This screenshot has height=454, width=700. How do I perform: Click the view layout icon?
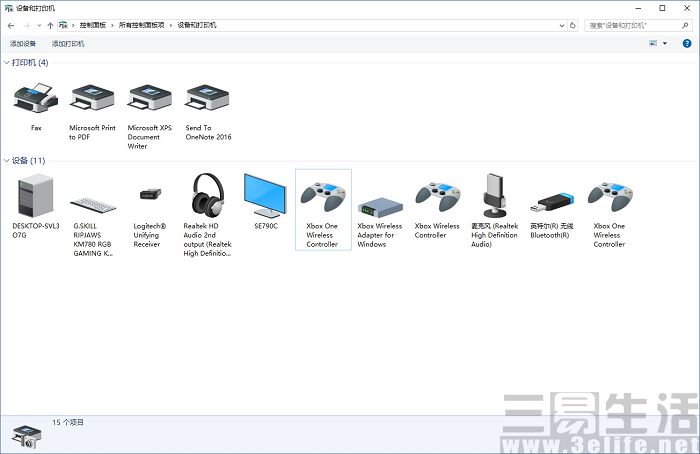[653, 43]
